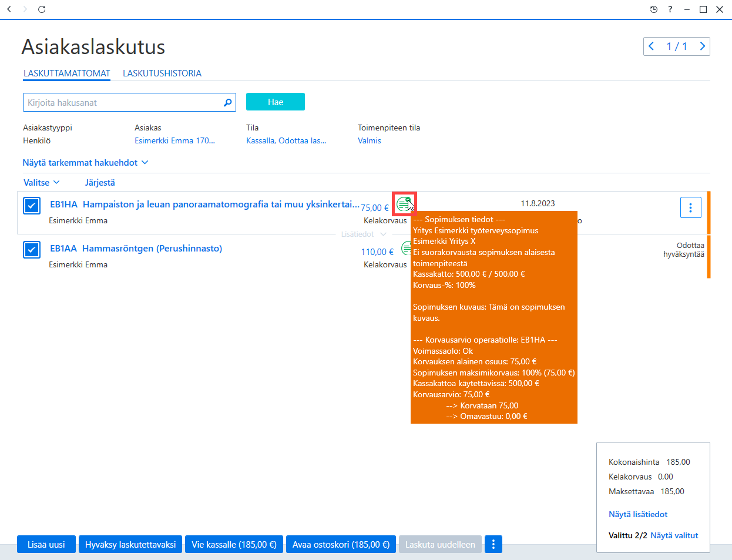The image size is (732, 560).
Task: Open the contract info icon for EB1HA
Action: pos(404,204)
